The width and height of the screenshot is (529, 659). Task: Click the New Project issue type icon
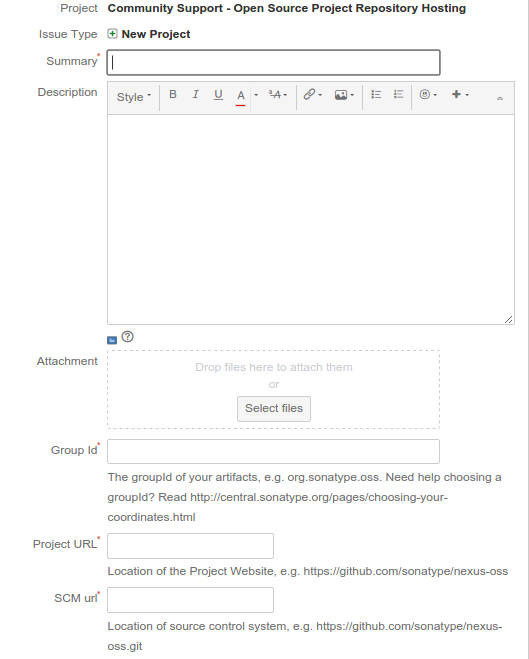(112, 34)
